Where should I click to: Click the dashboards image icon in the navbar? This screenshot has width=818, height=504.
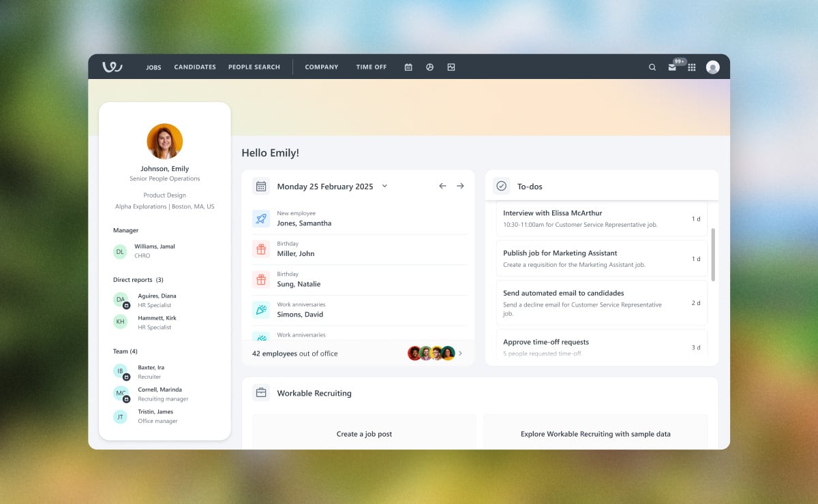[x=451, y=67]
